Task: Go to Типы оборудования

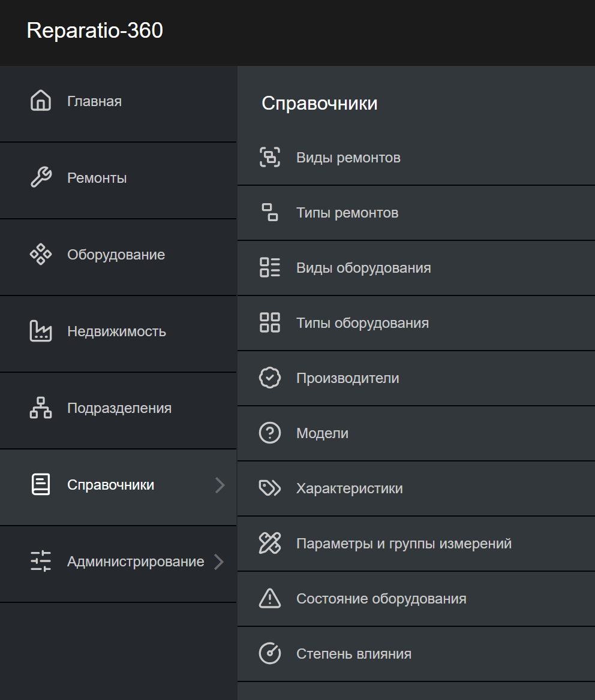Action: 362,324
